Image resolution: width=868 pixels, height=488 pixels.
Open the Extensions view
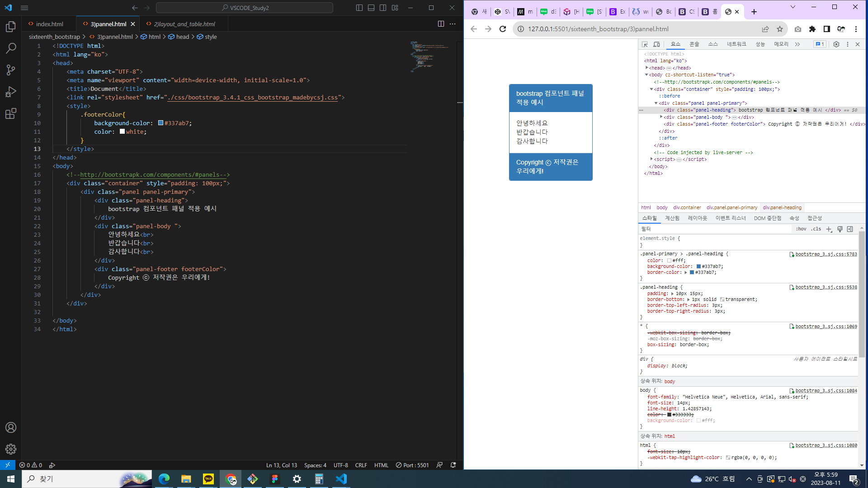(11, 113)
